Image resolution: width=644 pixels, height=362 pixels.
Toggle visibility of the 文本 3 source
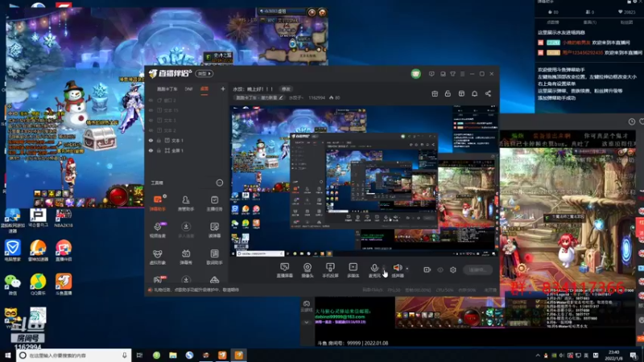pos(151,120)
